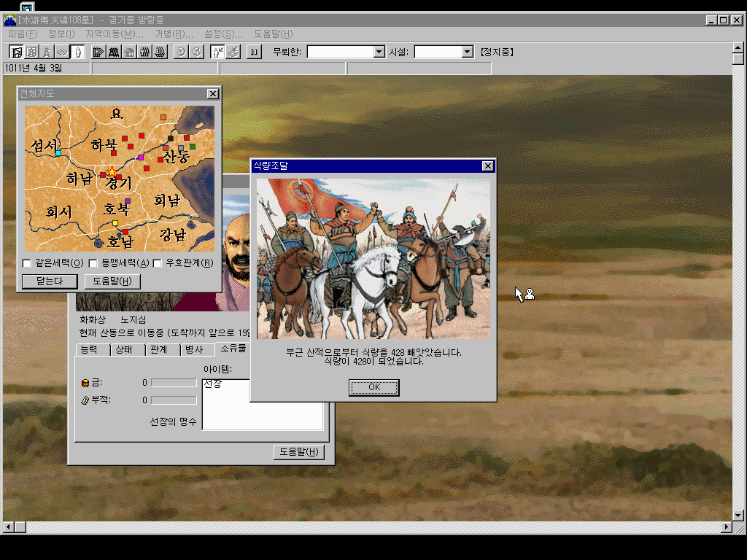Open the 지역이동(M)... menu
Image resolution: width=747 pixels, height=560 pixels.
point(115,34)
